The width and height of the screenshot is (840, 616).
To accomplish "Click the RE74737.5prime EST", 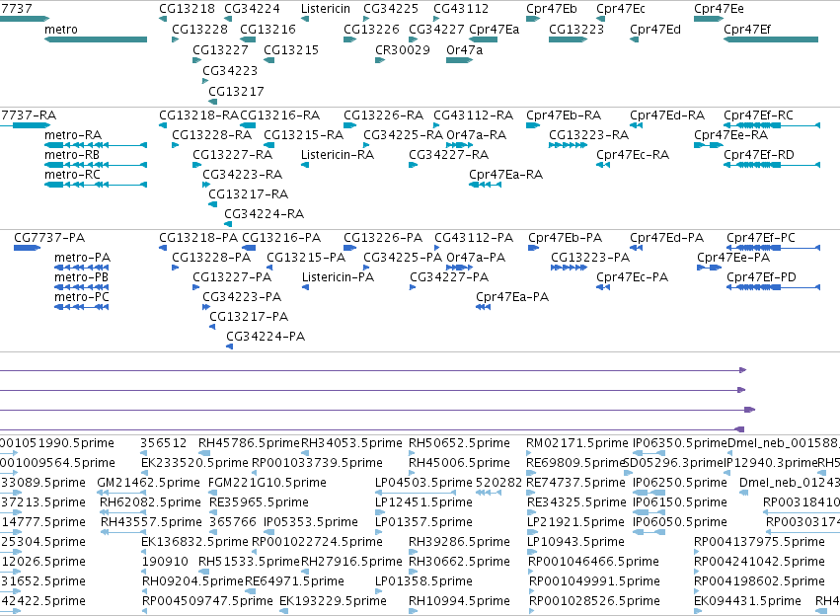I will point(531,493).
